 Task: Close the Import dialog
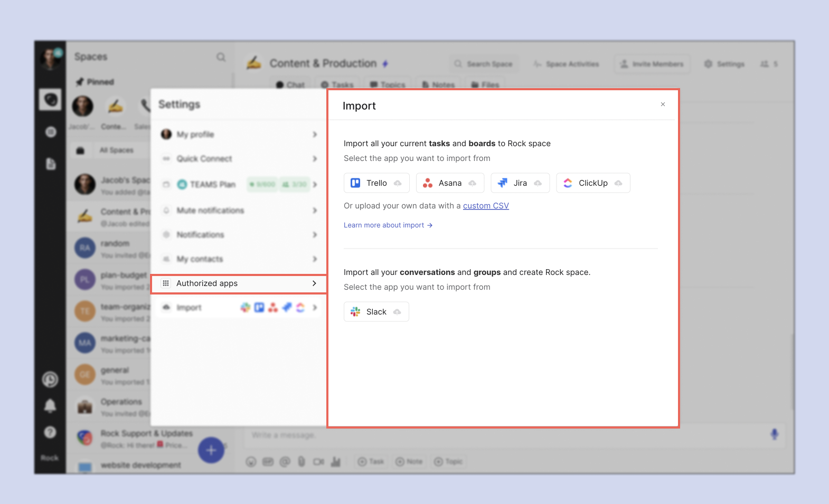(x=663, y=104)
